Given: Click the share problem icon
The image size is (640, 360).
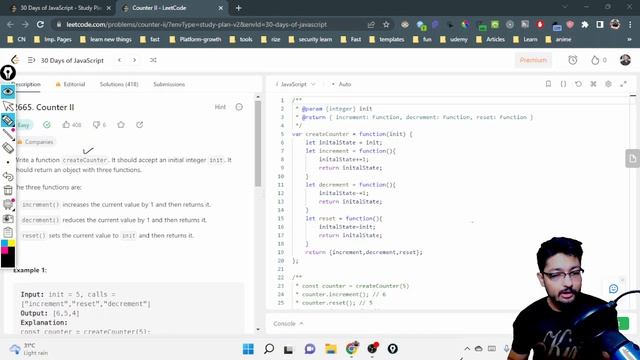Looking at the screenshot, I should [140, 124].
